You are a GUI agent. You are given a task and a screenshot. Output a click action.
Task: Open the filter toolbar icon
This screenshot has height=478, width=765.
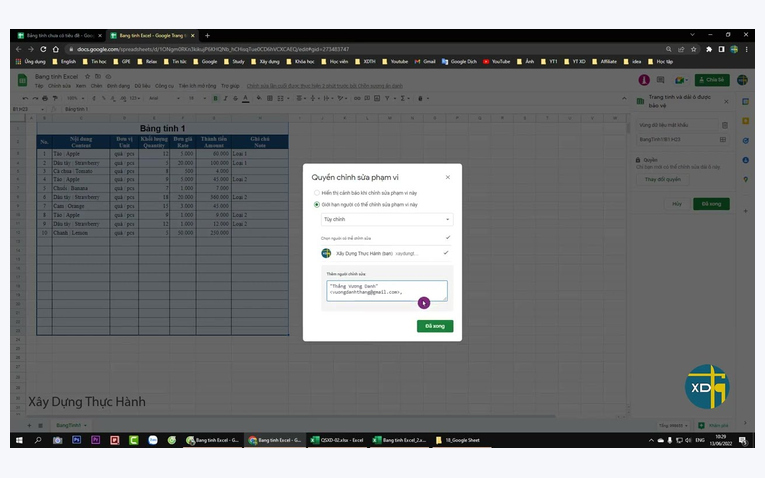pos(388,99)
